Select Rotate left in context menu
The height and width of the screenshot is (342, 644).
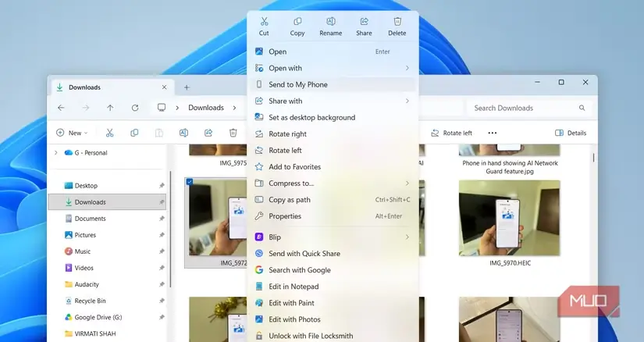click(x=333, y=150)
